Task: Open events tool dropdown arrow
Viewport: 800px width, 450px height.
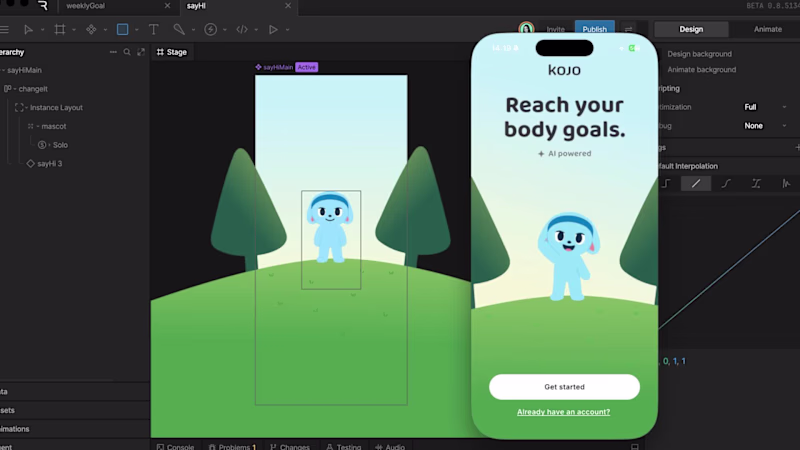Action: (224, 30)
